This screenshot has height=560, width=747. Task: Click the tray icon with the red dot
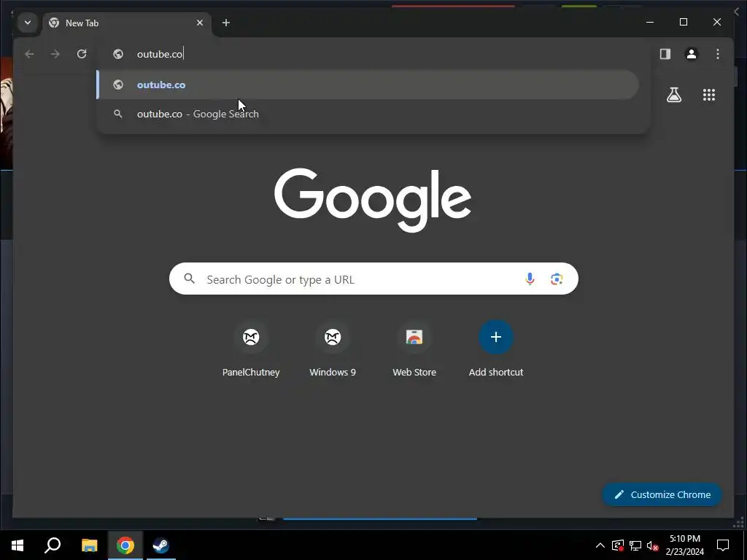pos(618,545)
